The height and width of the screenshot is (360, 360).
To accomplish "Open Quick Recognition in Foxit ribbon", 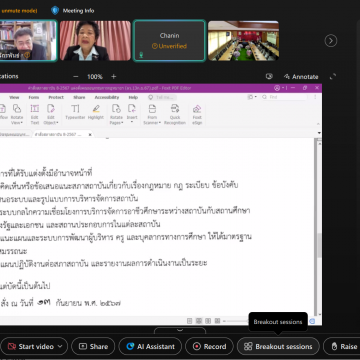I will click(175, 114).
